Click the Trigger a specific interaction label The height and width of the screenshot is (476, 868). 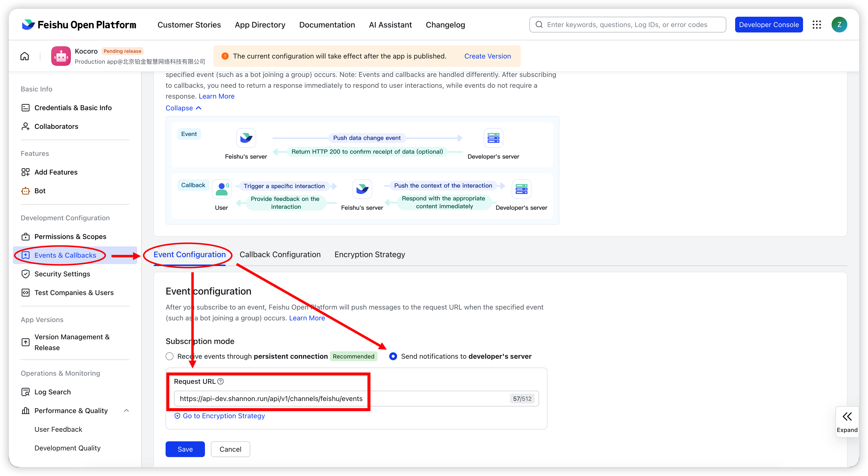tap(284, 186)
